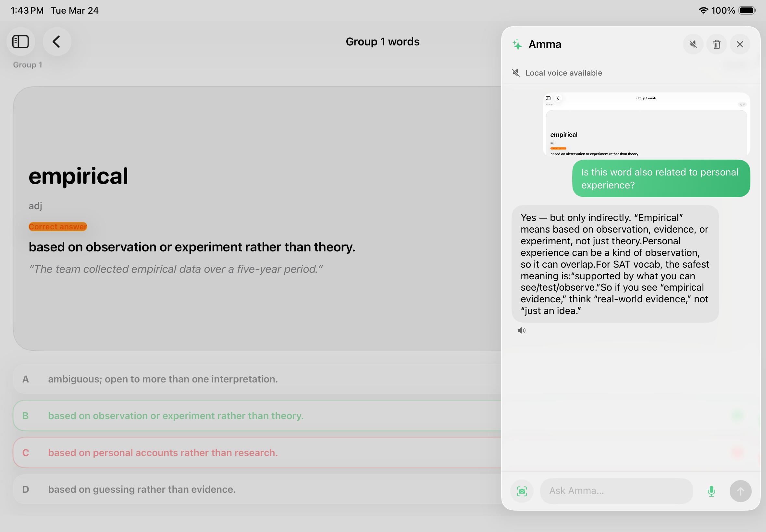Delete the Amma conversation with the trash icon
The width and height of the screenshot is (766, 532).
(x=716, y=44)
